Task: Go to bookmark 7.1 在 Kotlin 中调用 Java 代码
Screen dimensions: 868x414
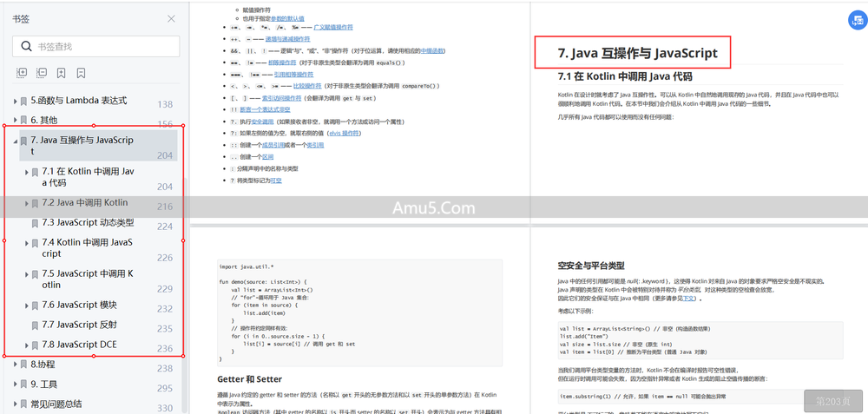Action: pyautogui.click(x=88, y=177)
